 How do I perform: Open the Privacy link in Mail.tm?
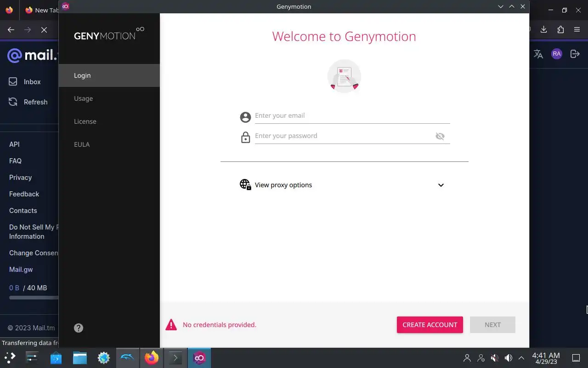(x=21, y=178)
